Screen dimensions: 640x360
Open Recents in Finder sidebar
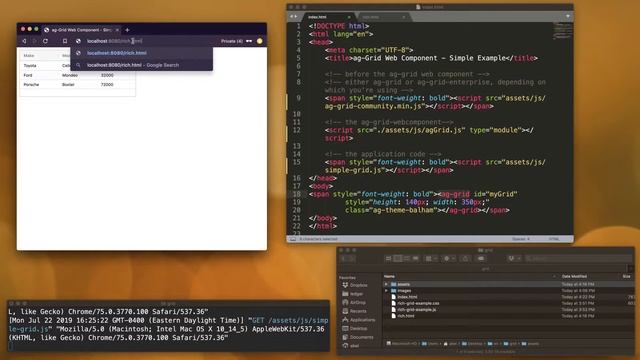[x=353, y=311]
